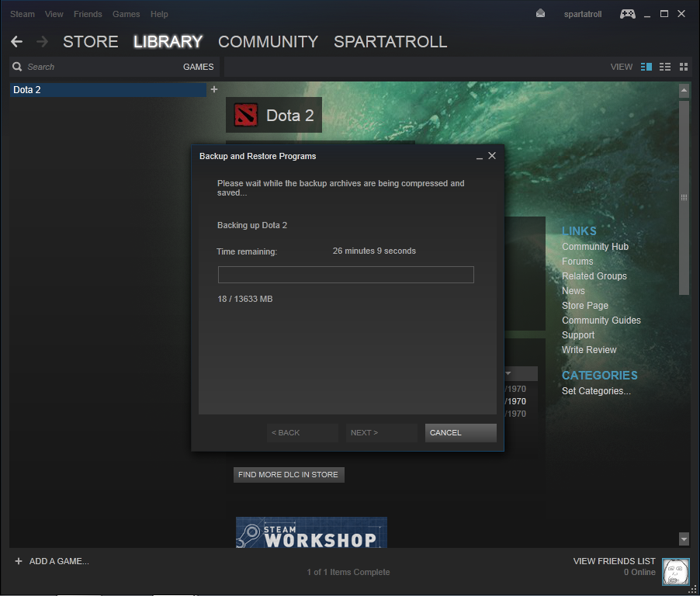Click the 0 Online status text
The image size is (700, 596).
point(639,572)
